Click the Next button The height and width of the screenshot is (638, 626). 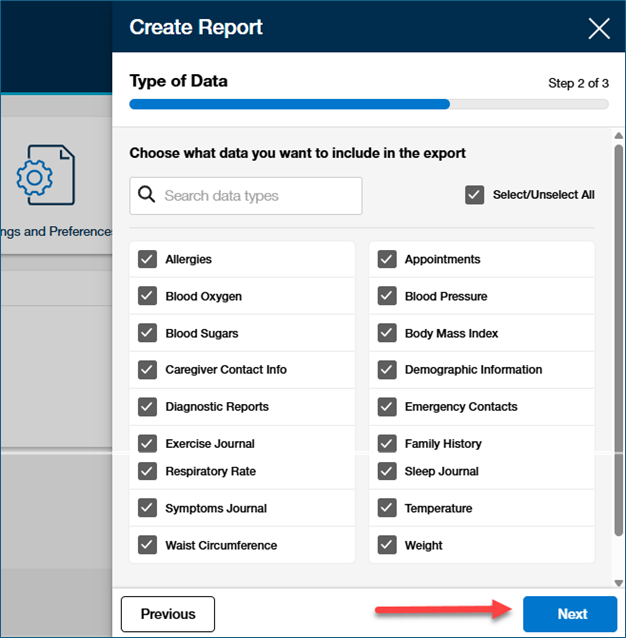point(570,614)
